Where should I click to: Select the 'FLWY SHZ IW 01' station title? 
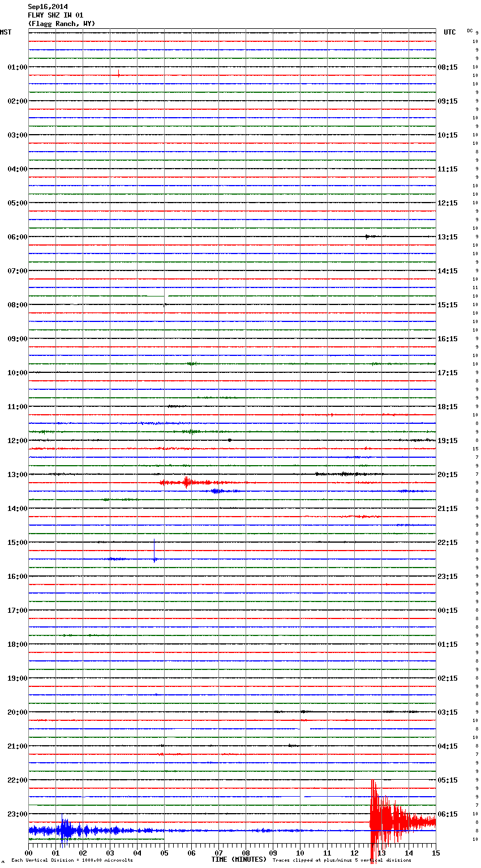click(55, 15)
